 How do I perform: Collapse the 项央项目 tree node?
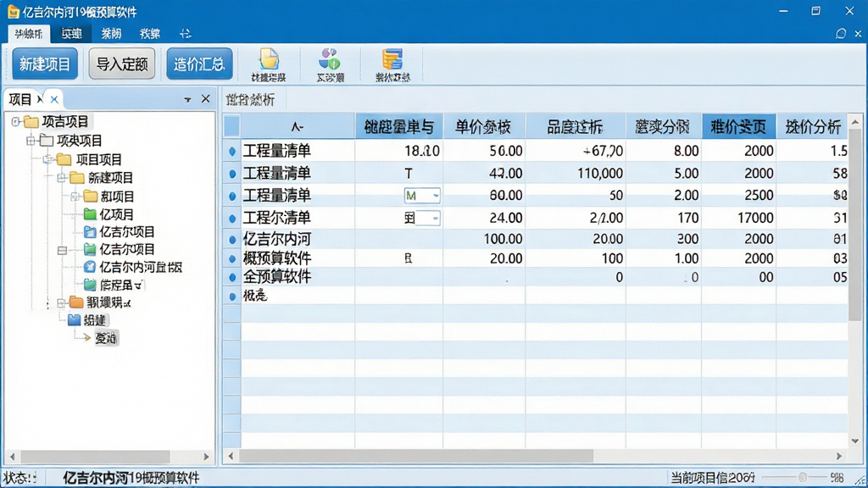pos(31,141)
